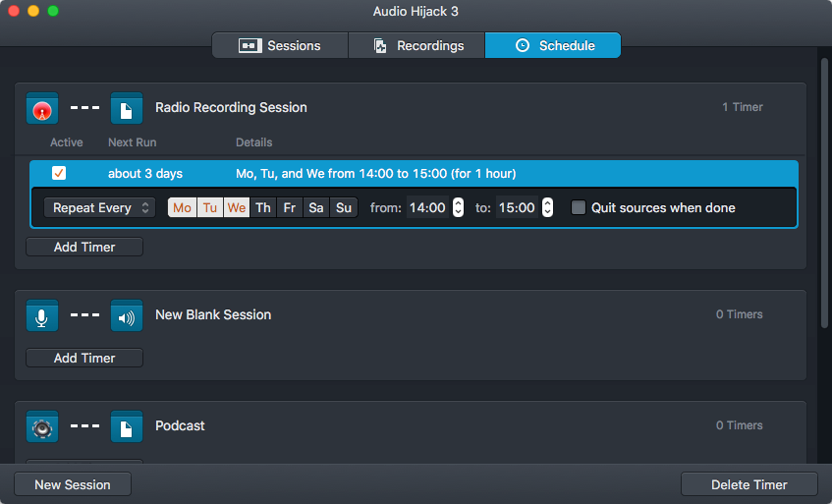The width and height of the screenshot is (832, 504).
Task: Enable Quit sources when done
Action: pyautogui.click(x=579, y=208)
